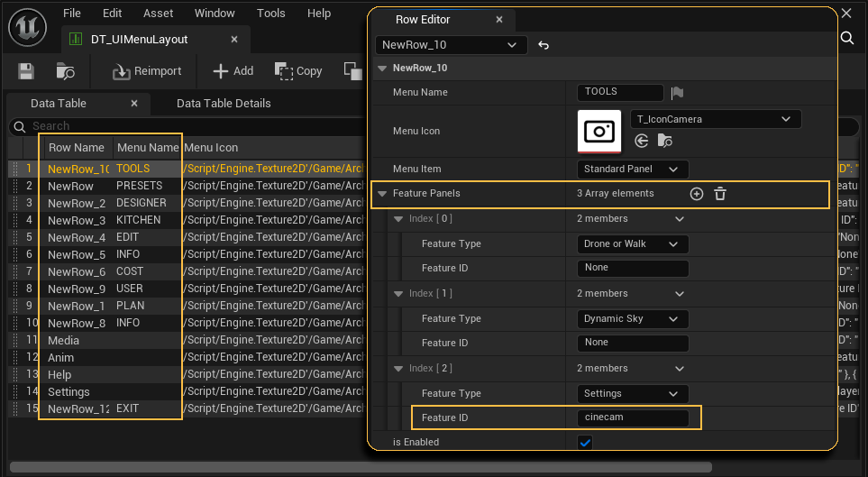
Task: Click the flag icon beside Menu Name
Action: pos(678,92)
